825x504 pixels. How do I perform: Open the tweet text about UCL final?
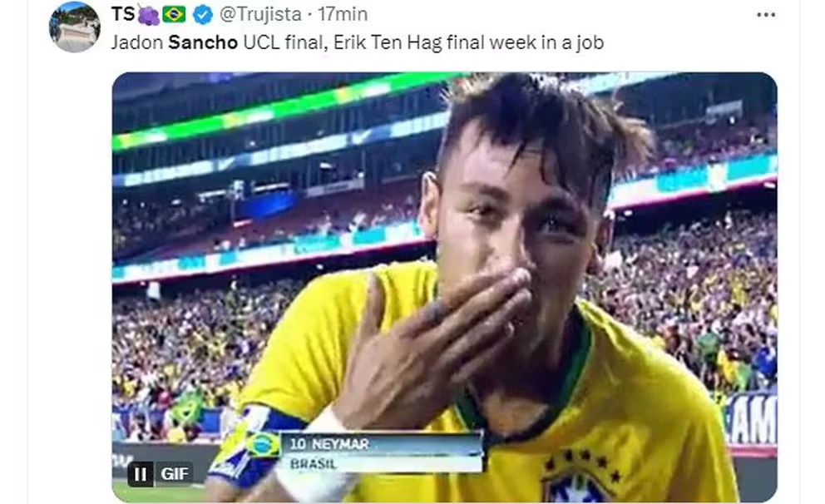358,42
